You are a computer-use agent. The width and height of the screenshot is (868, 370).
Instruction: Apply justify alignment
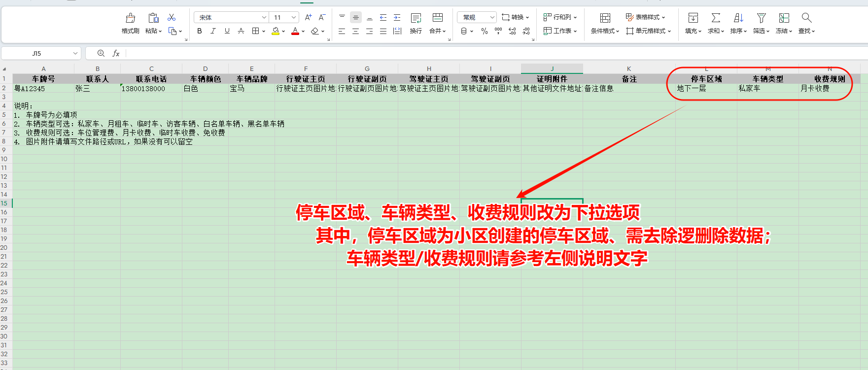383,31
